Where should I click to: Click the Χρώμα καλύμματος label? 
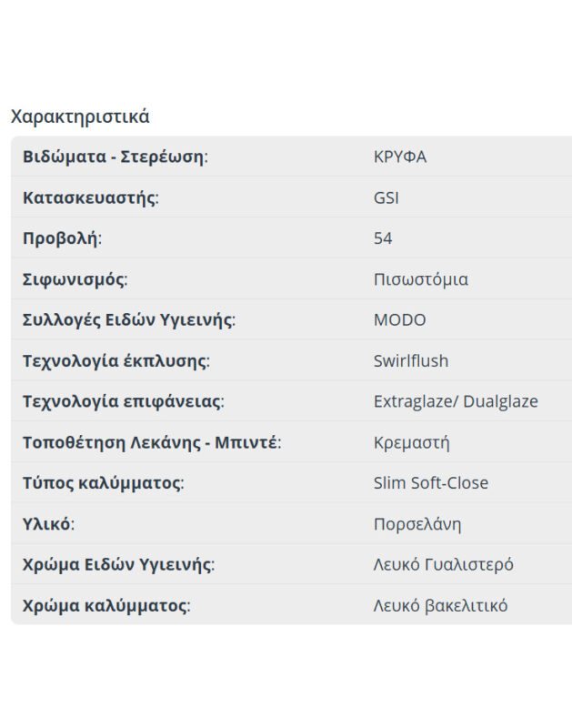tap(105, 605)
